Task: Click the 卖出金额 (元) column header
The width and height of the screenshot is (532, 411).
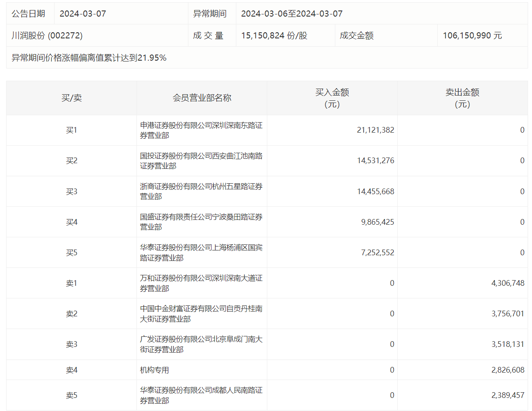Action: pyautogui.click(x=463, y=98)
